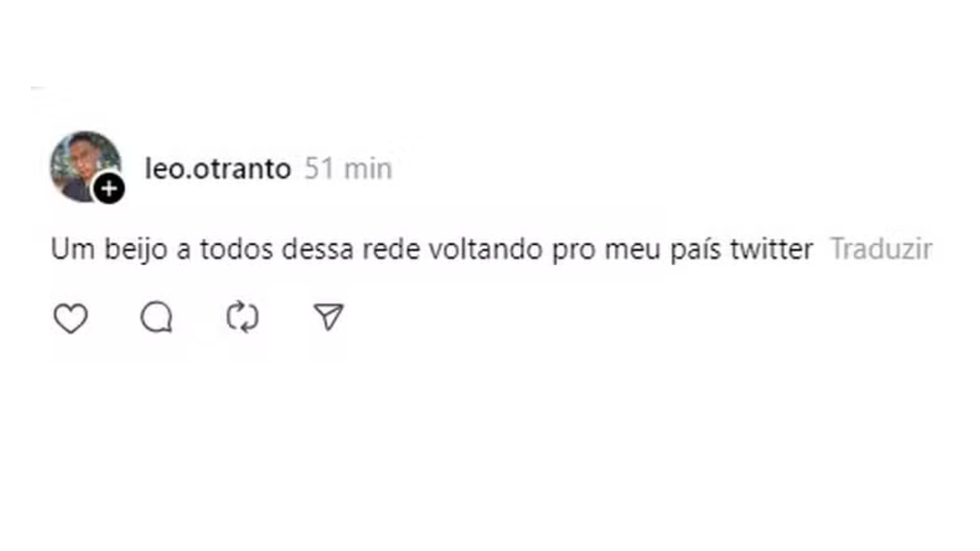980x551 pixels.
Task: Click the leo.otranto username
Action: click(x=217, y=169)
